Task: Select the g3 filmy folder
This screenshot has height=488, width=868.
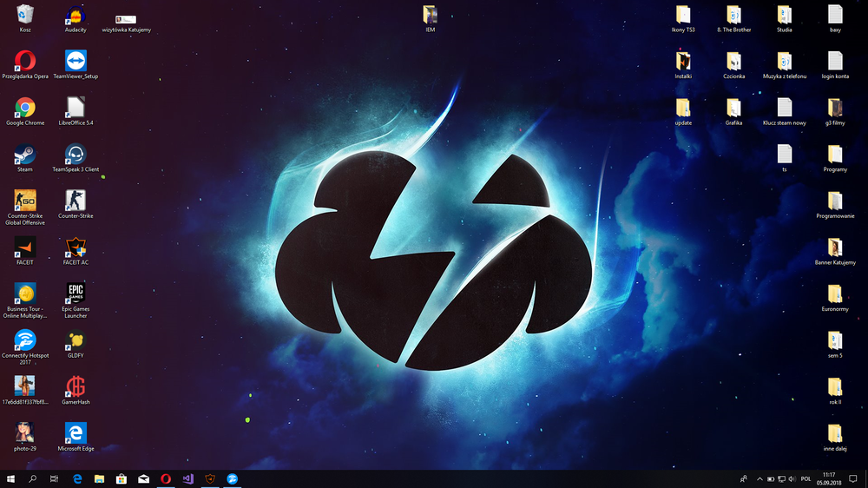Action: coord(835,111)
